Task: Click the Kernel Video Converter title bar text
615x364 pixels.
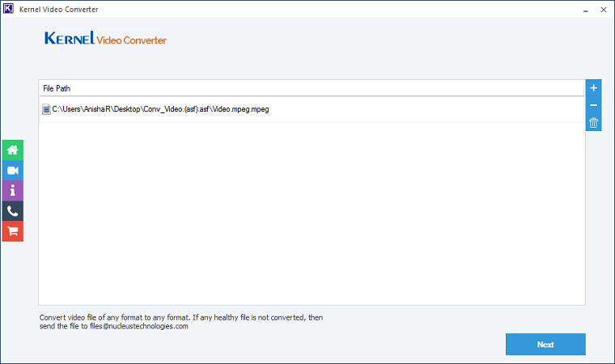Action: tap(58, 10)
